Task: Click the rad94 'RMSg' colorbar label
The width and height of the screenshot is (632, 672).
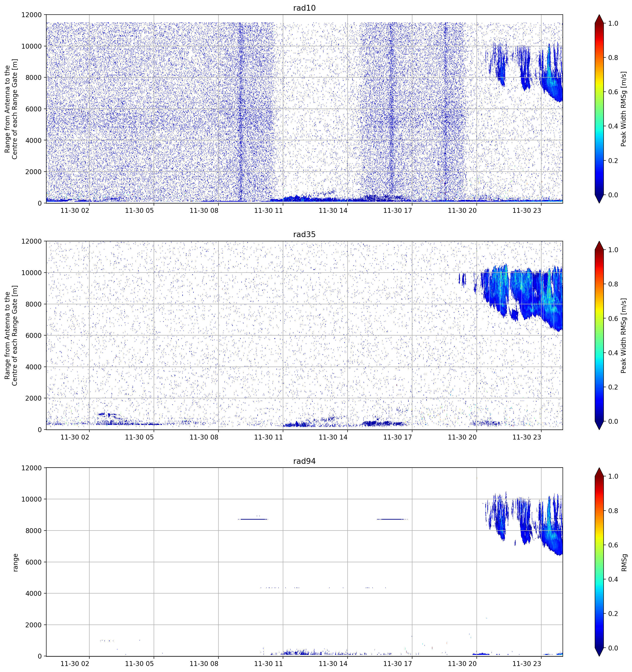Action: (624, 562)
